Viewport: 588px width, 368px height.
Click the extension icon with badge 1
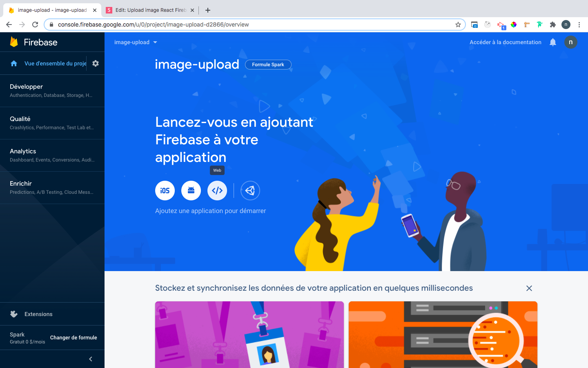point(501,25)
